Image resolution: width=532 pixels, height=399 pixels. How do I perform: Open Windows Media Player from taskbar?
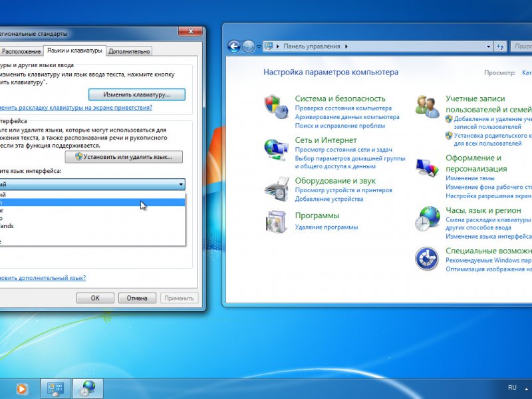click(x=22, y=389)
